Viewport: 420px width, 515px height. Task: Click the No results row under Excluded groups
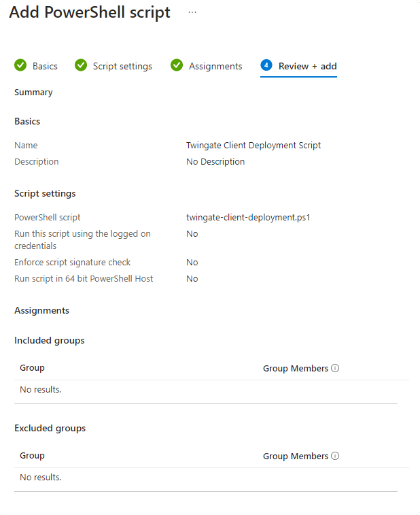click(x=41, y=478)
